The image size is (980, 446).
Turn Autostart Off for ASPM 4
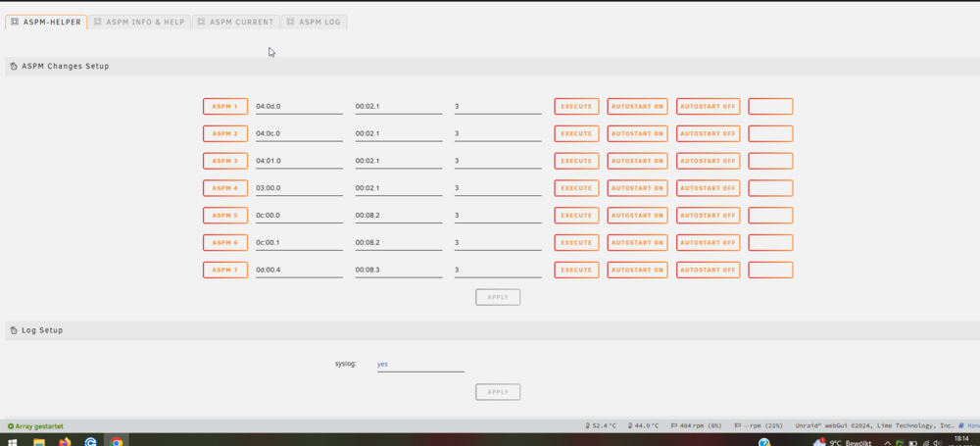(x=709, y=188)
